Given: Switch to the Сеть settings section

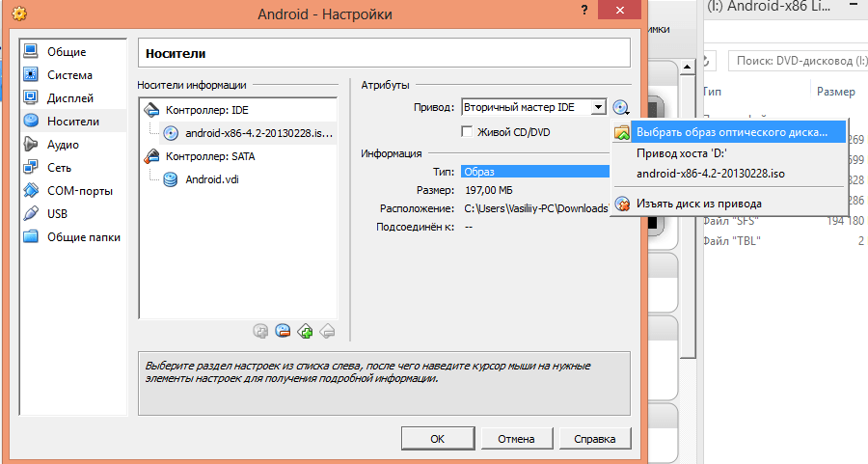Looking at the screenshot, I should tap(60, 167).
